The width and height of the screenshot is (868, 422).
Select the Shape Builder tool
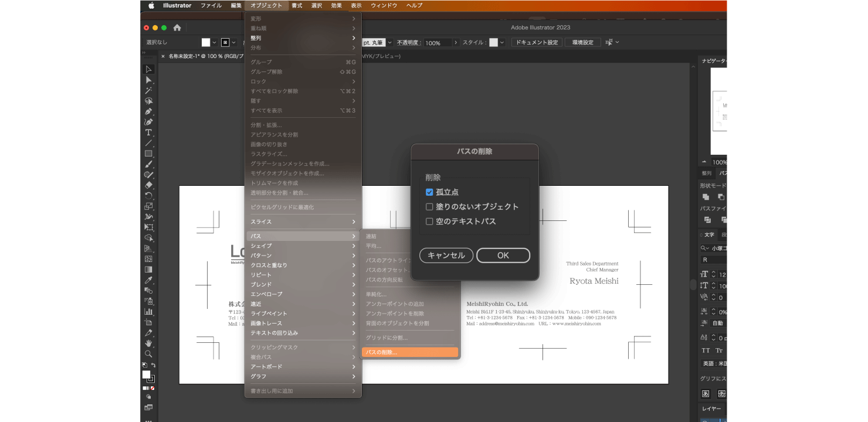(148, 238)
